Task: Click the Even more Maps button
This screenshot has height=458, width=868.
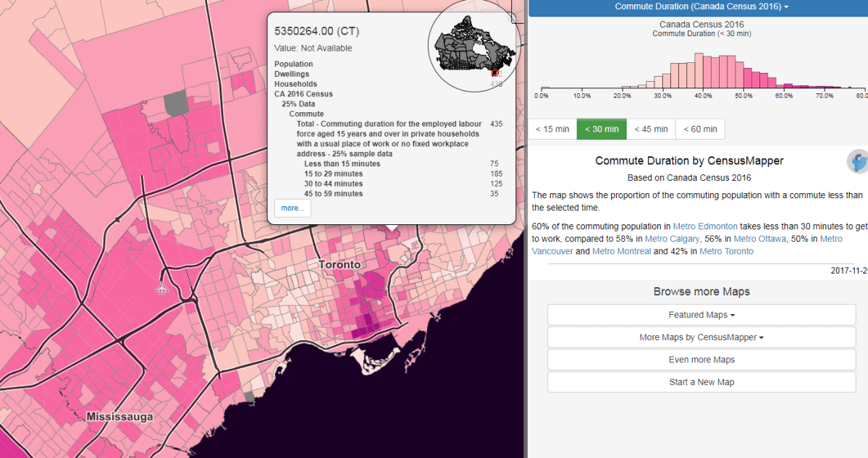Action: click(x=701, y=360)
